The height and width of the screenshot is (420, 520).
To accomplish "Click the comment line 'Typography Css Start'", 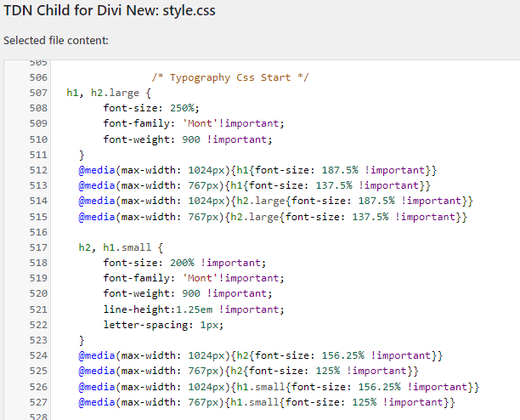I will pos(230,77).
